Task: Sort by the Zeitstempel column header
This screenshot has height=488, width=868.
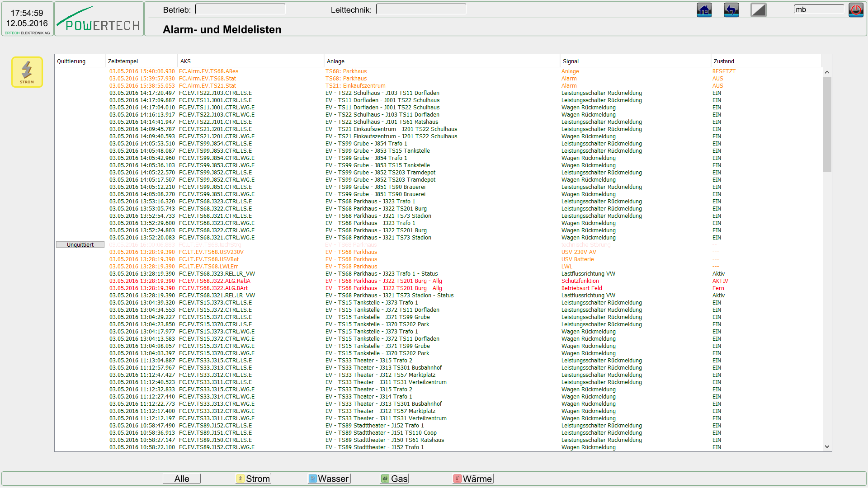Action: pos(142,61)
